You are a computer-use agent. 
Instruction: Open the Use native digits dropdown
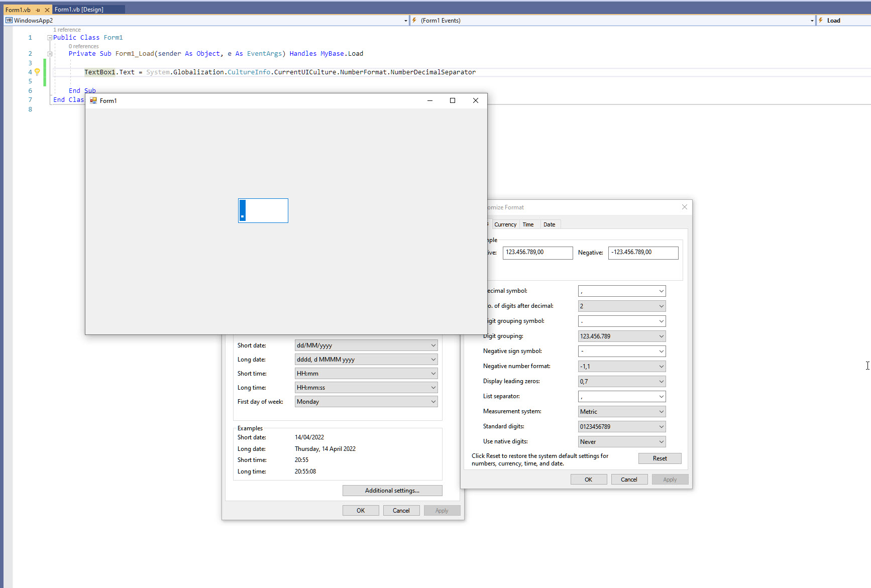[x=622, y=442]
